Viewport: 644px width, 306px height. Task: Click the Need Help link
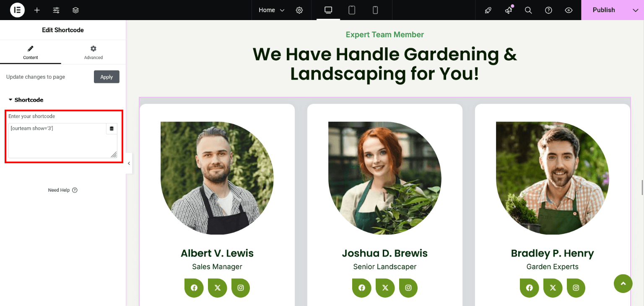(63, 190)
